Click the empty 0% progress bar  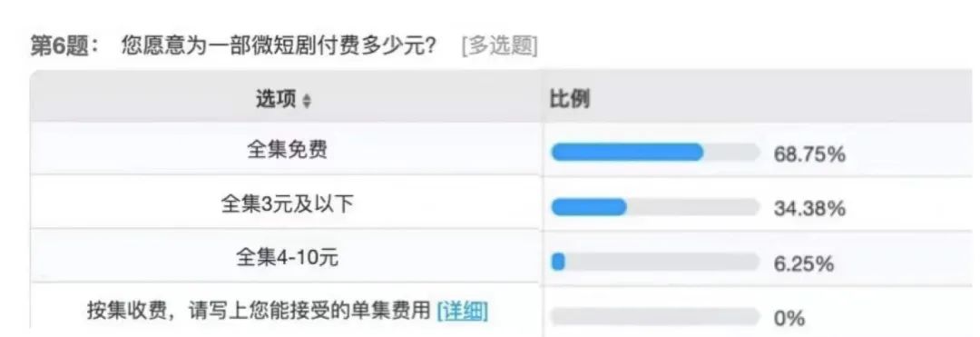tap(655, 316)
